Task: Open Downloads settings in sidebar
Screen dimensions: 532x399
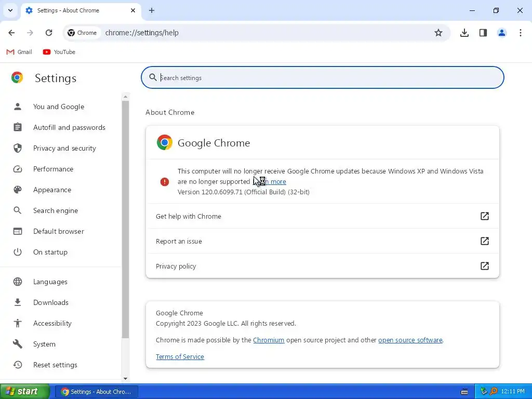Action: coord(50,302)
